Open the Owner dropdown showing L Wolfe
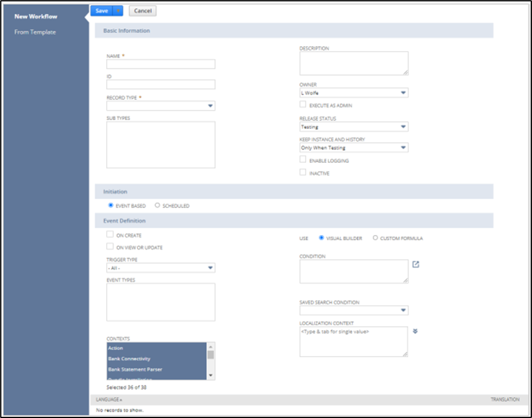The image size is (532, 418). click(x=404, y=92)
